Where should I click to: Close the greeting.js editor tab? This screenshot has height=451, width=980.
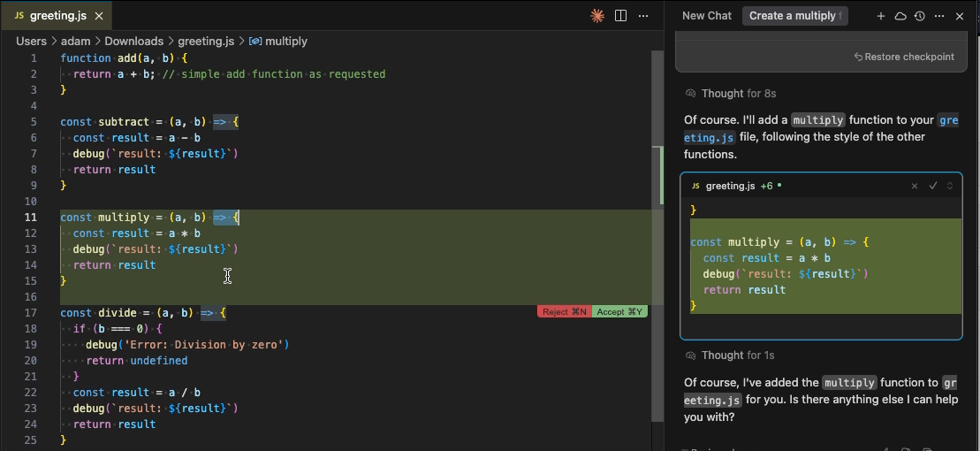coord(99,16)
